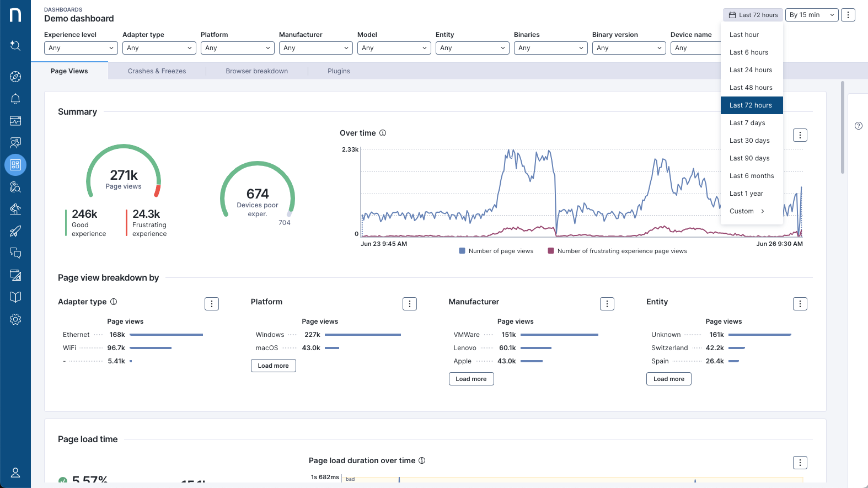Click the search icon in the sidebar
This screenshot has height=488, width=868.
pyautogui.click(x=15, y=46)
